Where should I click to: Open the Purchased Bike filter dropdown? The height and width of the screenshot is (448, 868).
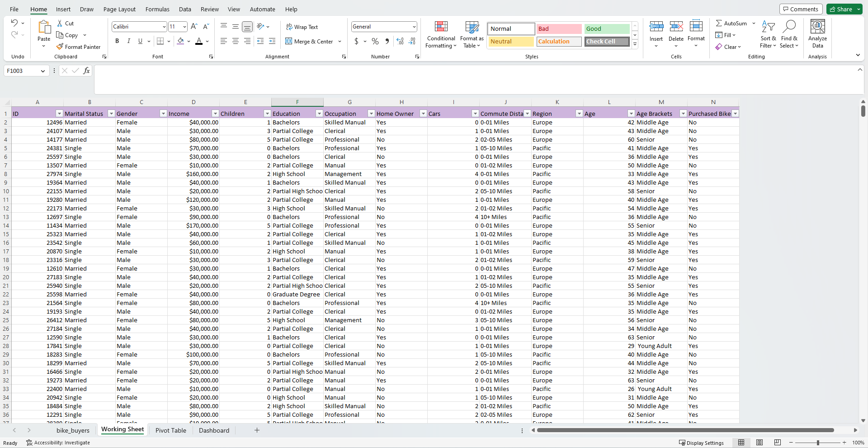735,114
